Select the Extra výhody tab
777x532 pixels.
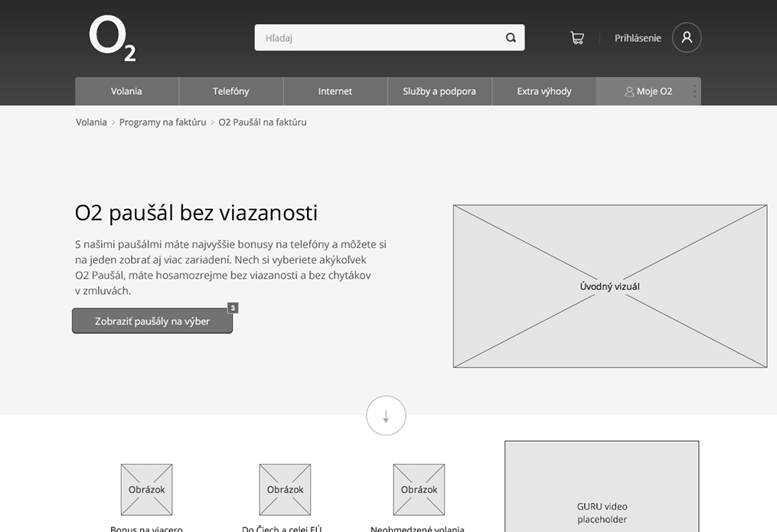click(544, 91)
